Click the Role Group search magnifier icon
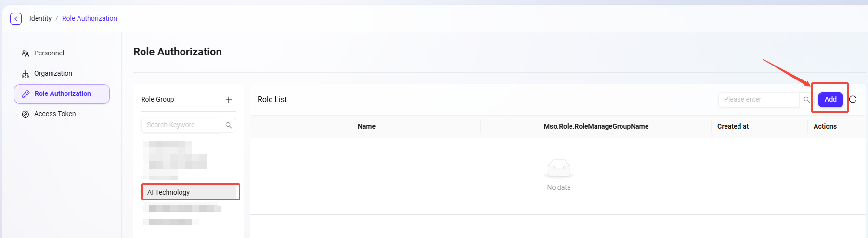 pyautogui.click(x=229, y=125)
